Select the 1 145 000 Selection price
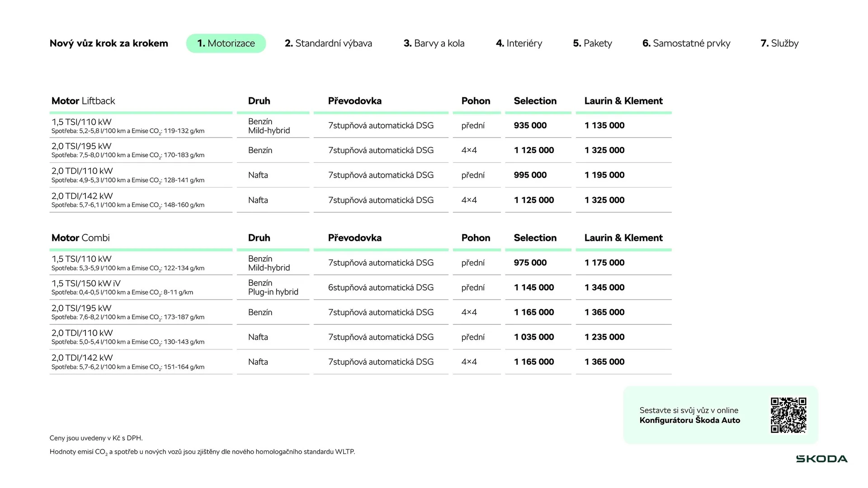 coord(534,287)
